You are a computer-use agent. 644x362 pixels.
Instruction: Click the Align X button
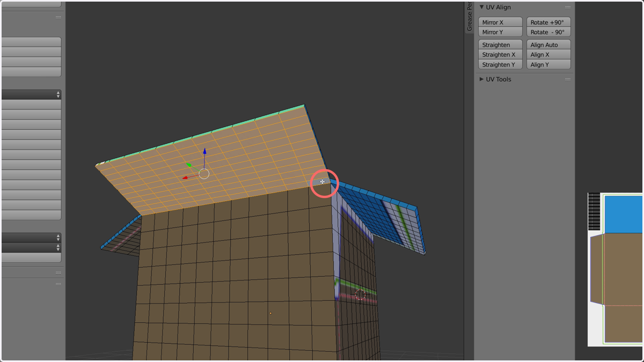click(548, 55)
